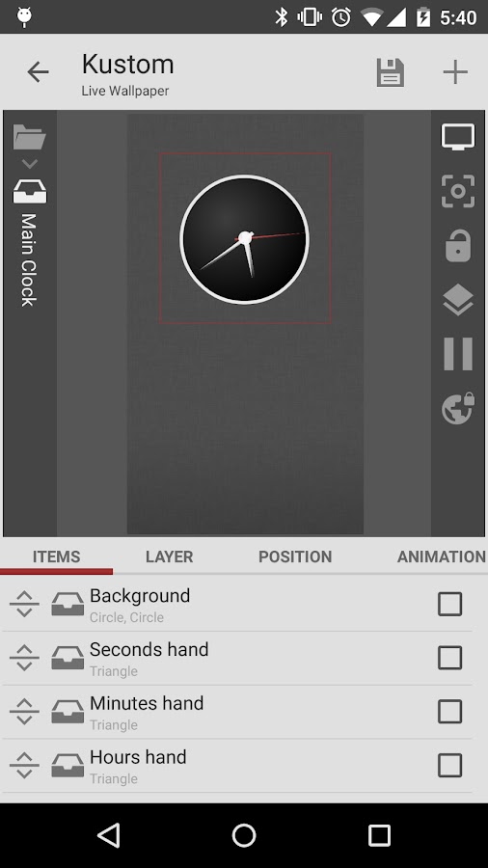Switch to the POSITION tab
488x868 pixels.
(295, 556)
